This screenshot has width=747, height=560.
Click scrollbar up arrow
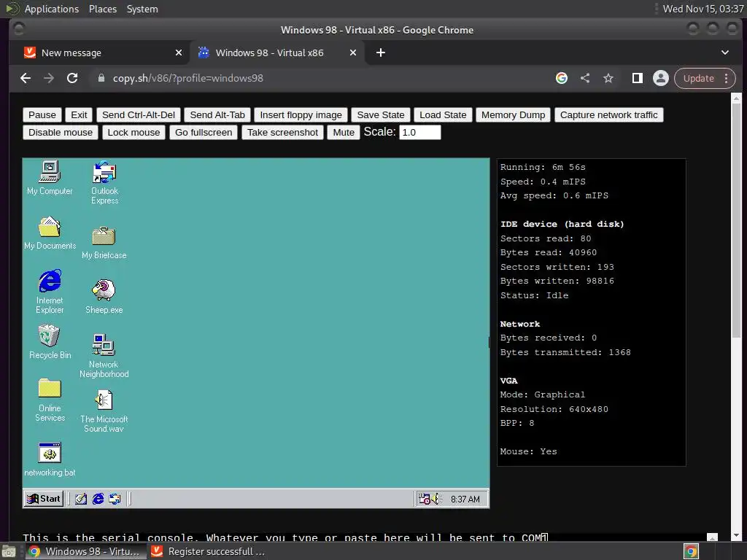pos(737,98)
